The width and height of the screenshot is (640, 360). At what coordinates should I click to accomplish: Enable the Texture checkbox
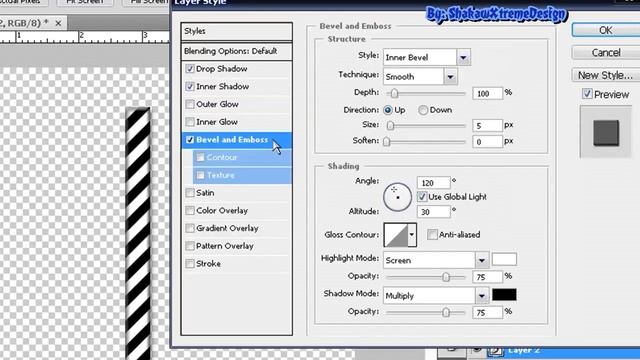200,175
